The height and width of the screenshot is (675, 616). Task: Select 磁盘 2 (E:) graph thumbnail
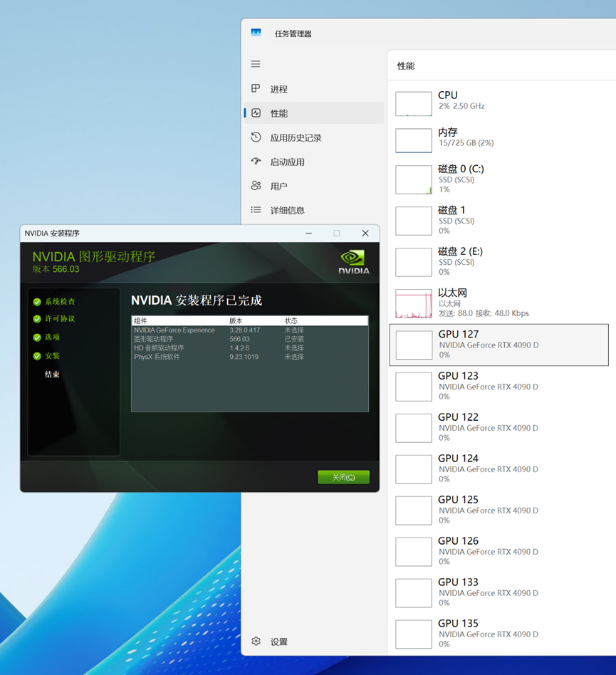[x=414, y=262]
